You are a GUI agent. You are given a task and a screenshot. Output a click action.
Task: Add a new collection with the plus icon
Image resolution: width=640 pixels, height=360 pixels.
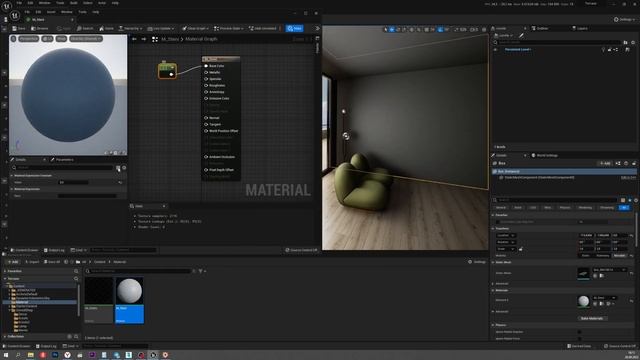tap(69, 337)
